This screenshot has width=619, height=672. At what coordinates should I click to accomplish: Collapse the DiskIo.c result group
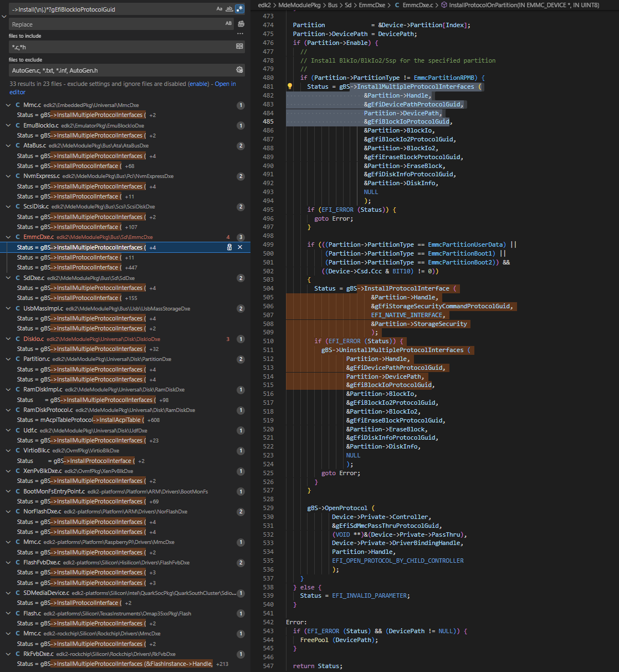pyautogui.click(x=8, y=339)
